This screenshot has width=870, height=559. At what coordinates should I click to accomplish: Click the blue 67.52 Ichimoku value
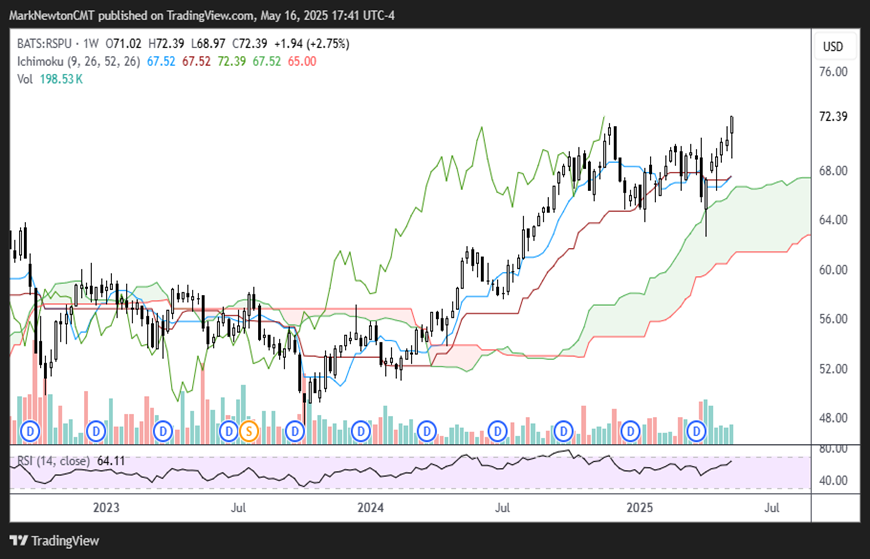click(161, 61)
